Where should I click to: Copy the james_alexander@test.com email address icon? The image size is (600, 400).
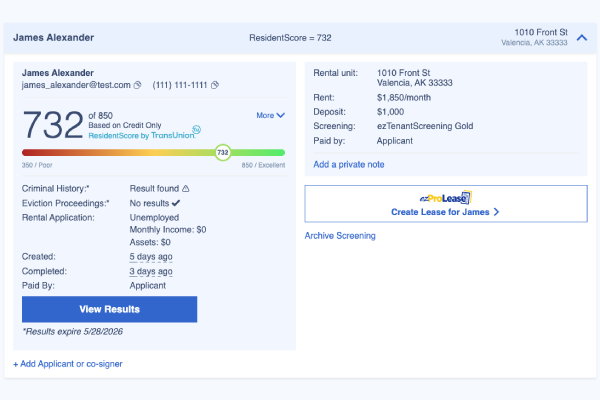coord(137,85)
